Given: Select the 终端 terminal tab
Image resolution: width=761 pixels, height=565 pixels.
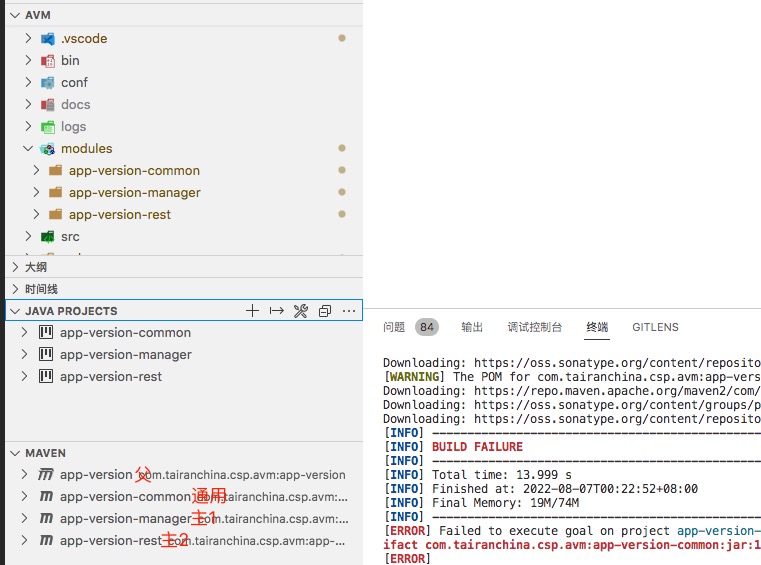Looking at the screenshot, I should (597, 327).
